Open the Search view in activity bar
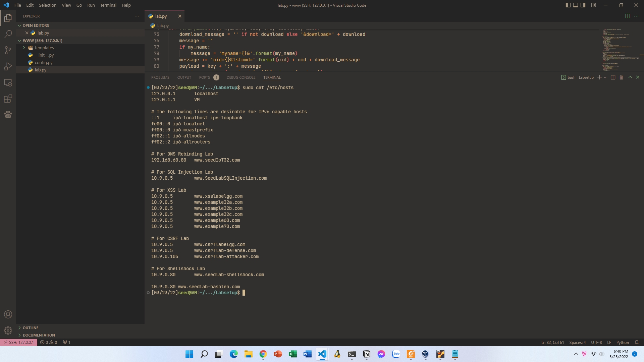Screen dimensions: 644x362 8,34
